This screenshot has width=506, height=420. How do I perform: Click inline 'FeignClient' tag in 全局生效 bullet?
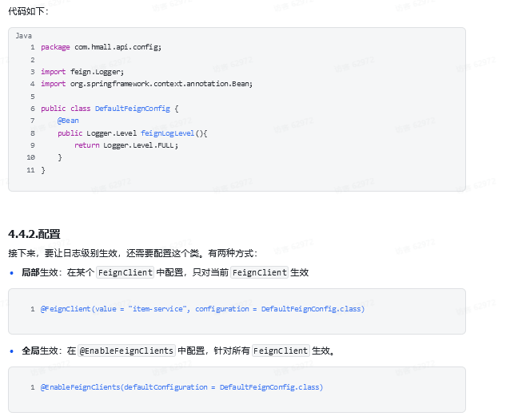tap(281, 351)
